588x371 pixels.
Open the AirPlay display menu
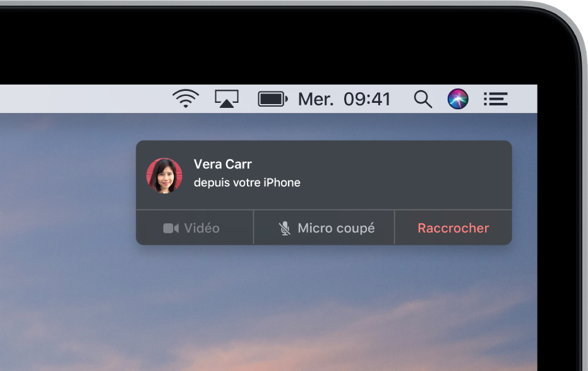[x=227, y=99]
